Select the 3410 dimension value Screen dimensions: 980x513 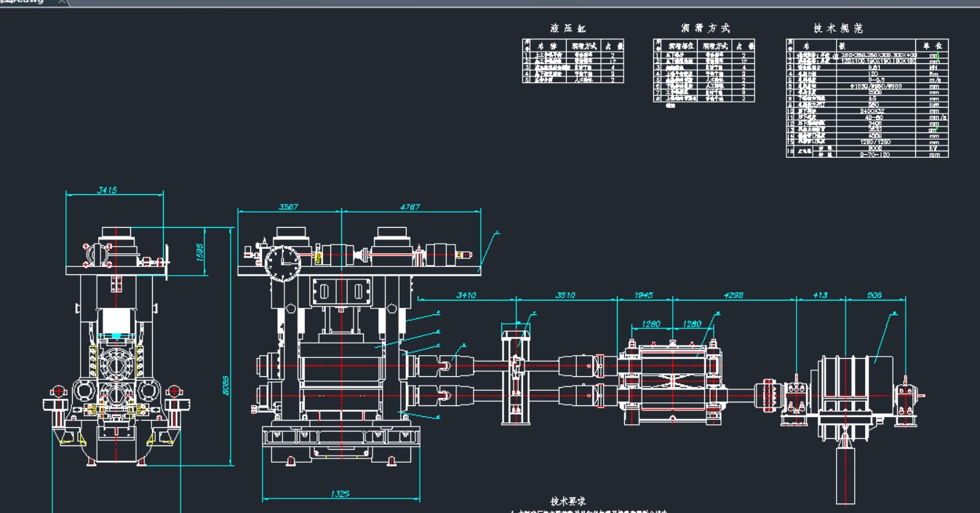pyautogui.click(x=466, y=295)
